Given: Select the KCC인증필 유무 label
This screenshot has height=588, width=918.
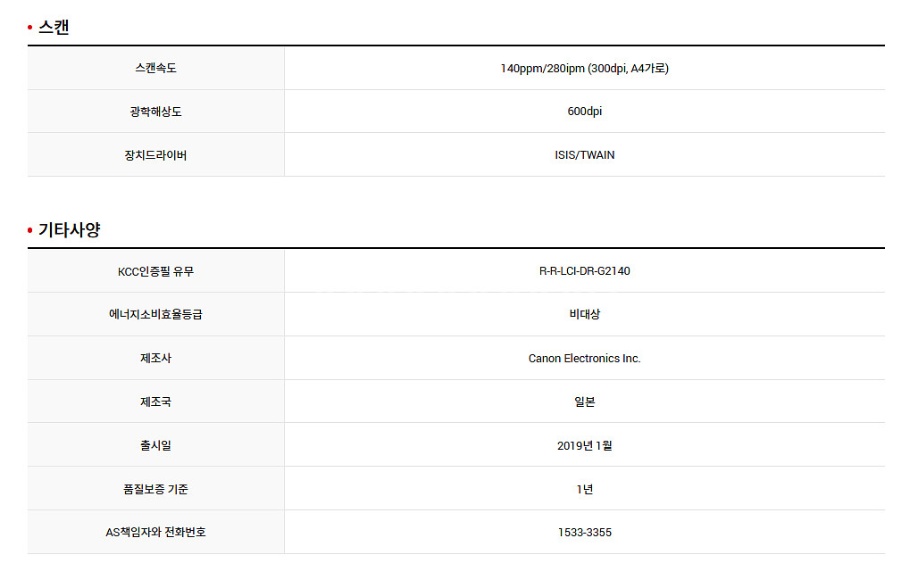Looking at the screenshot, I should coord(155,271).
